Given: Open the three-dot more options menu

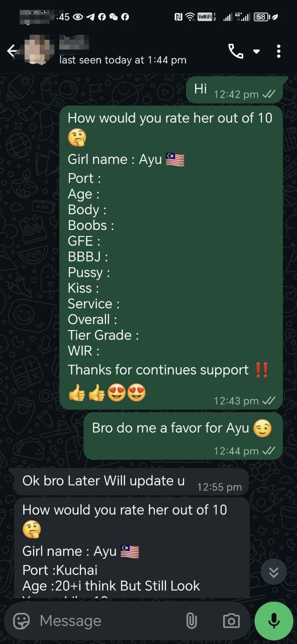Looking at the screenshot, I should tap(278, 51).
